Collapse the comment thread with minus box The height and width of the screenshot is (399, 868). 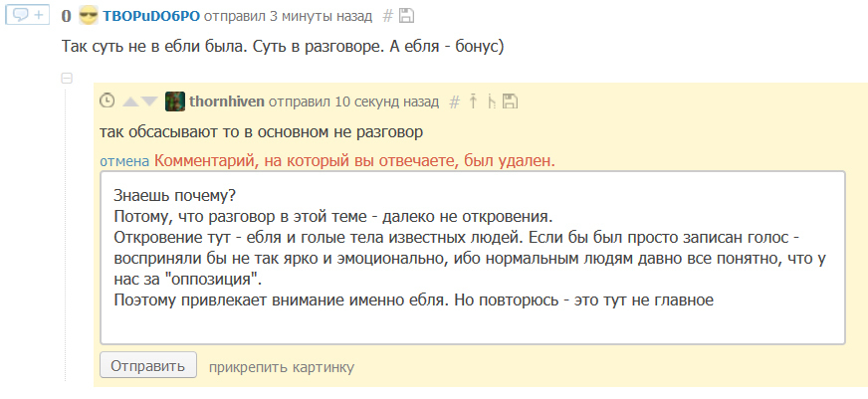67,78
